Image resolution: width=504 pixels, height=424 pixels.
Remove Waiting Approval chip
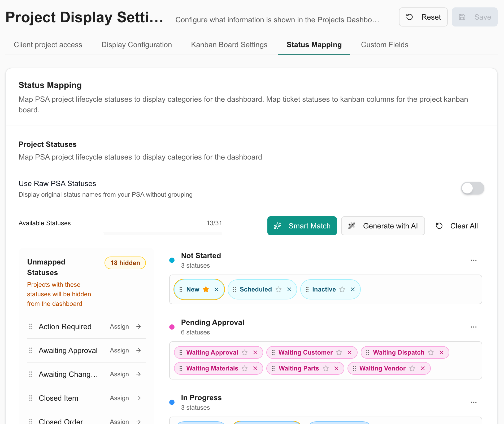pos(255,352)
